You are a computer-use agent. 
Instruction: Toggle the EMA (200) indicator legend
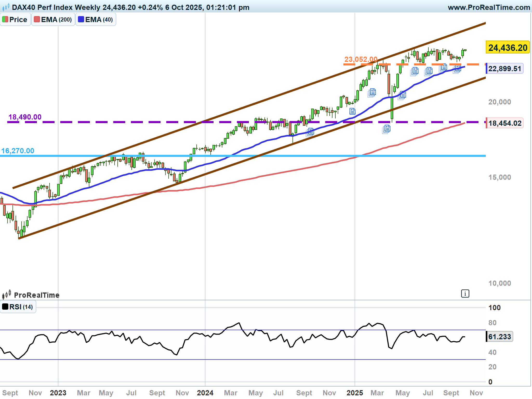53,19
